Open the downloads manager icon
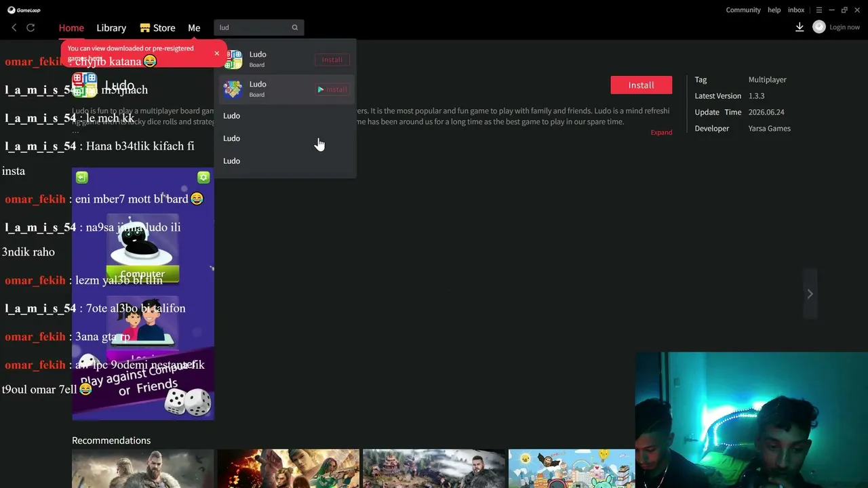This screenshot has height=488, width=868. (800, 27)
